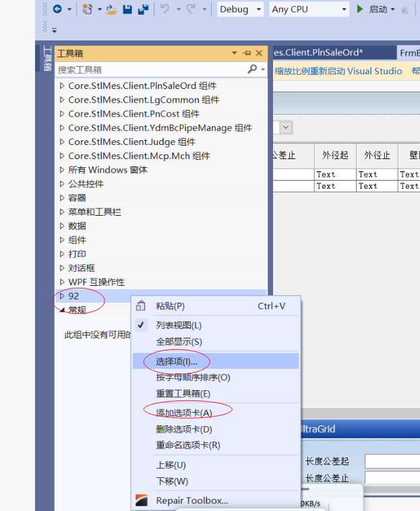Viewport: 420px width, 511px height.
Task: Click the 搜索工具箱 search input field
Action: tap(148, 69)
